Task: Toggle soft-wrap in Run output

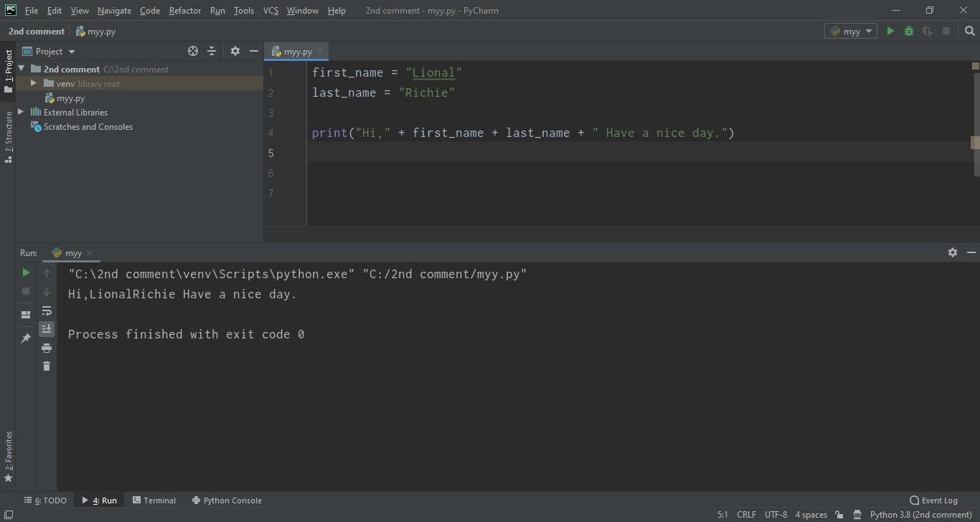Action: tap(47, 310)
